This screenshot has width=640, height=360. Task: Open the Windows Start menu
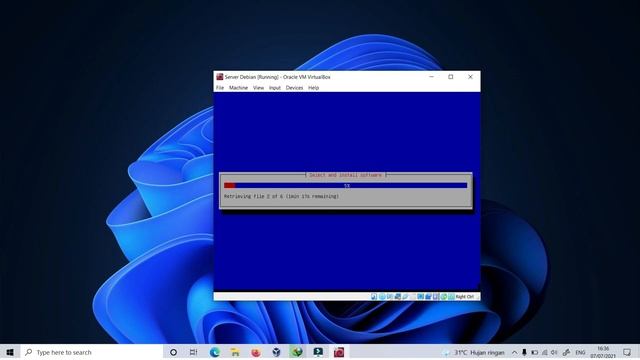(10, 352)
